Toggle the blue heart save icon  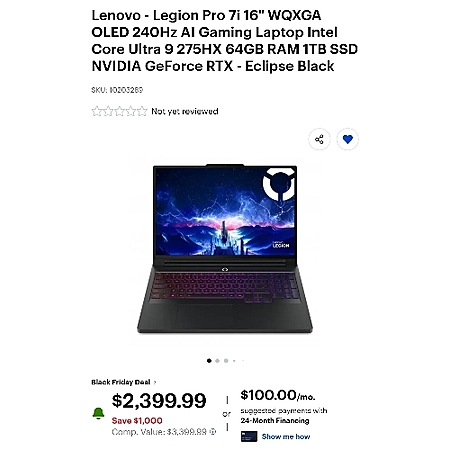pos(348,139)
